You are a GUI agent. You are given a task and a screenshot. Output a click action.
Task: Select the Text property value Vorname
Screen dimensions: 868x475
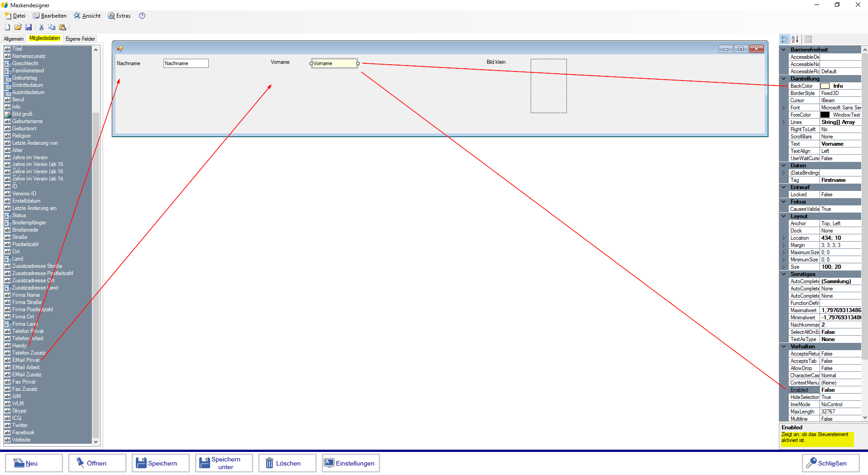[x=840, y=144]
